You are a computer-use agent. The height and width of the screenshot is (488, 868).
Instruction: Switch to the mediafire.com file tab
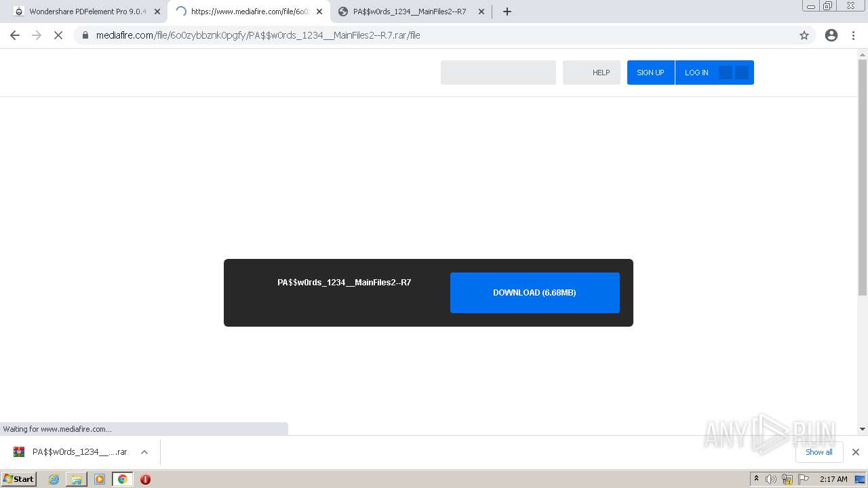click(249, 12)
